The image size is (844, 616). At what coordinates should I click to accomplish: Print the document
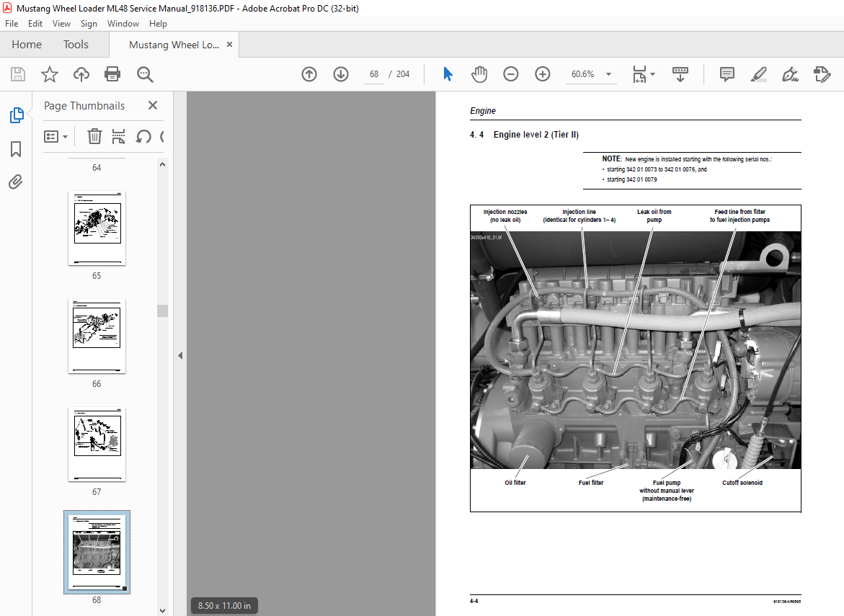click(x=112, y=74)
